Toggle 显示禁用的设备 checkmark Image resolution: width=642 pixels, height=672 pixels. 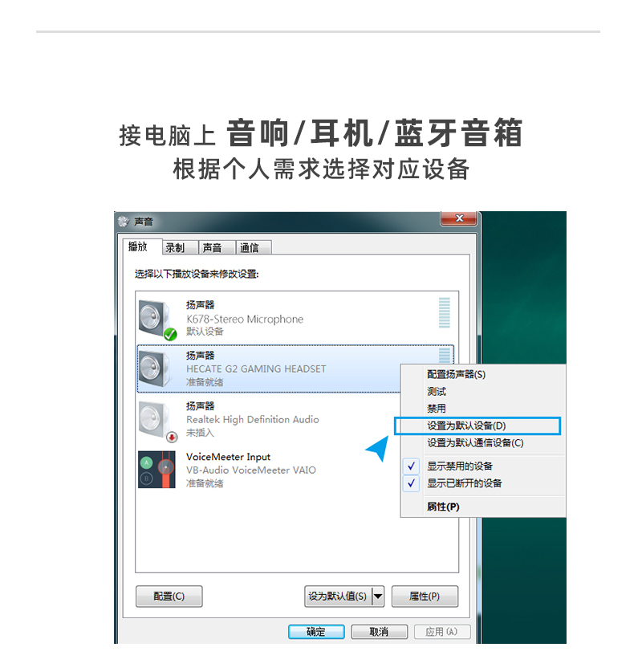click(411, 466)
